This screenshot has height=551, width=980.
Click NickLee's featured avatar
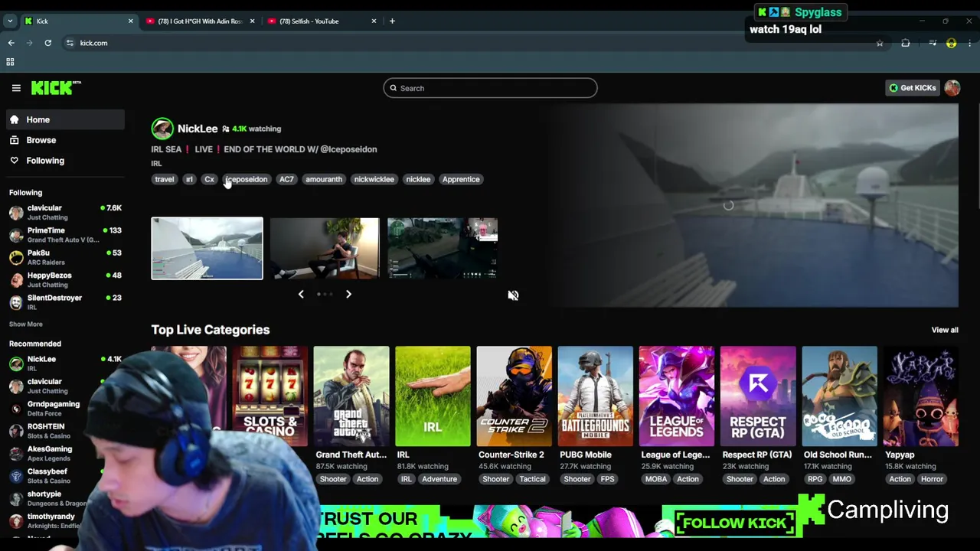tap(162, 129)
